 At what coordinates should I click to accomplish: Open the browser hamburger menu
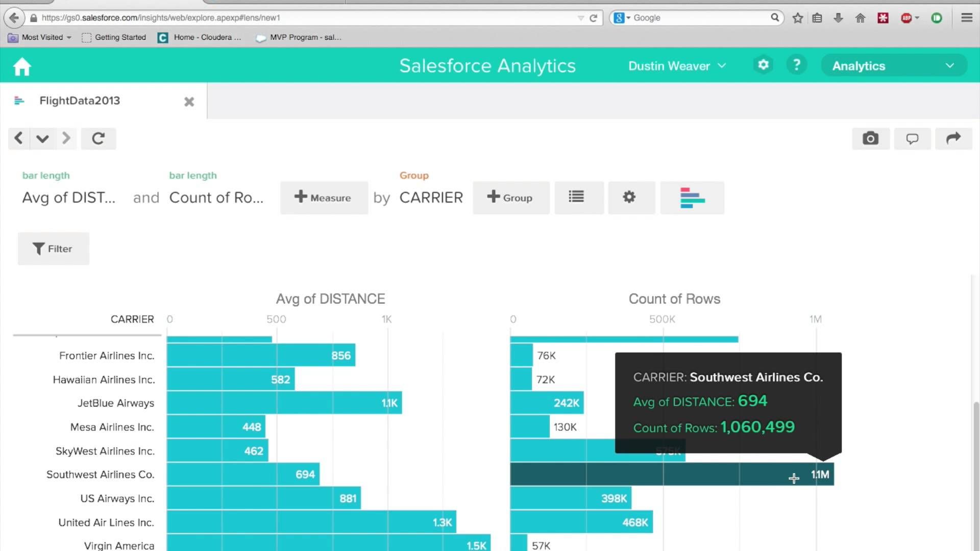click(x=967, y=18)
